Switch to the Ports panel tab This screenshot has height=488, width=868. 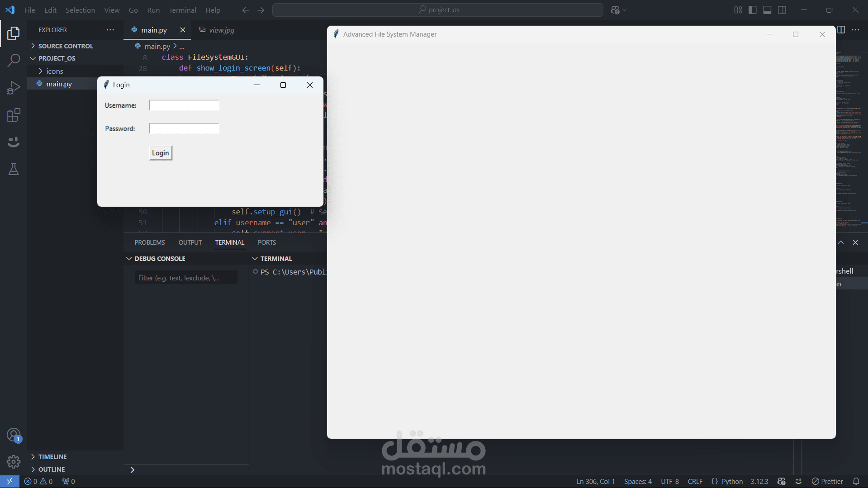(x=267, y=242)
